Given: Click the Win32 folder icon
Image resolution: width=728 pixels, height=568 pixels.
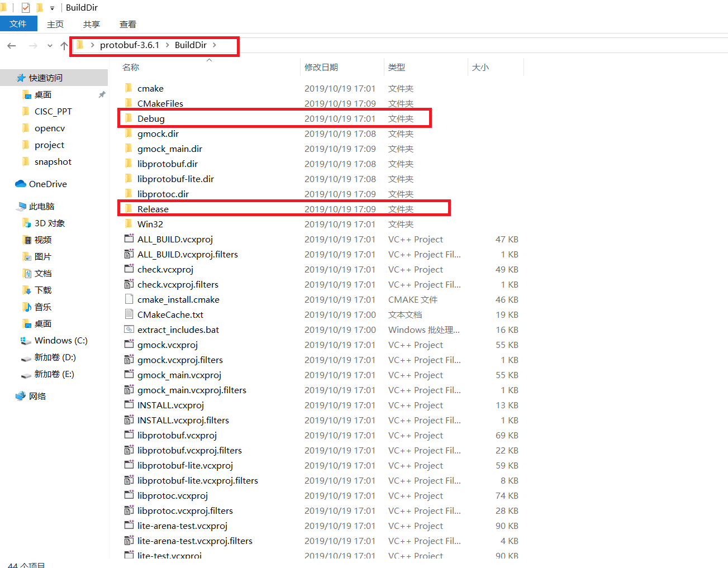Looking at the screenshot, I should click(x=129, y=224).
